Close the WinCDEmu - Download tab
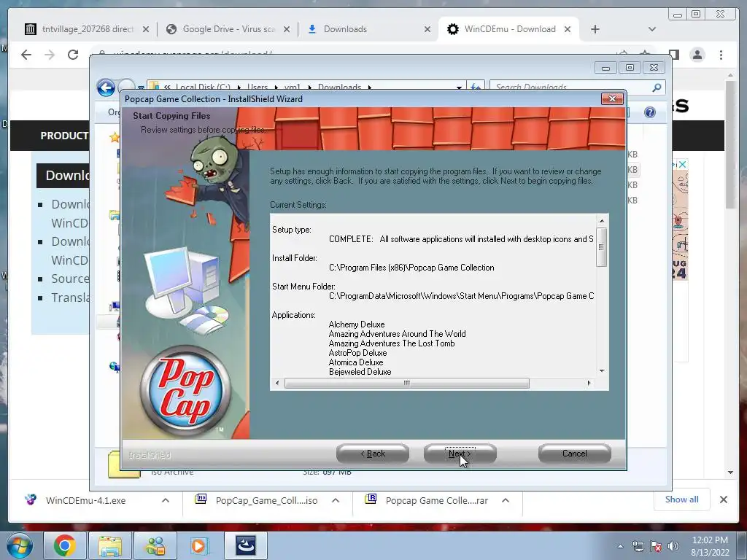This screenshot has width=747, height=560. (x=568, y=29)
